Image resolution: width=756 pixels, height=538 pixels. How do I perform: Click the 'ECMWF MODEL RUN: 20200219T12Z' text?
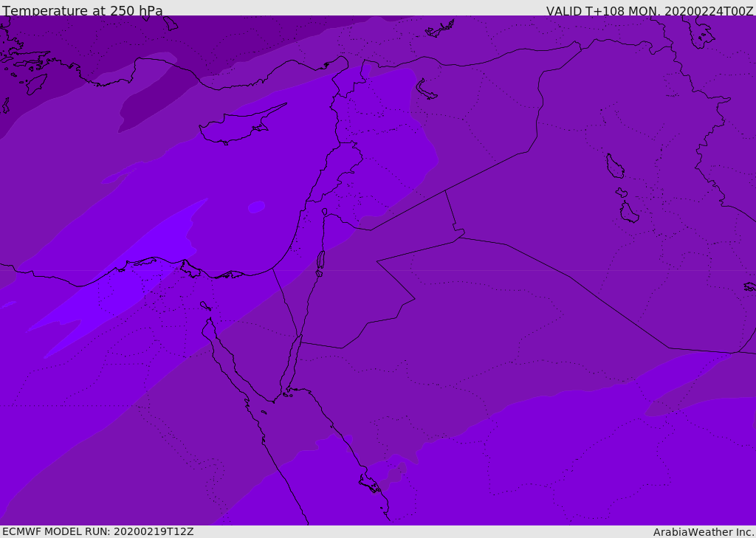click(x=98, y=531)
